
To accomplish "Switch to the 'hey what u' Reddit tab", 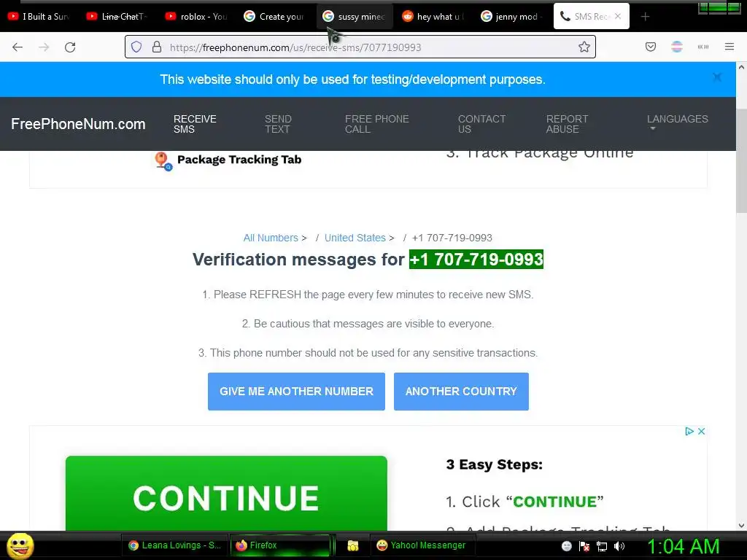I will 434,17.
